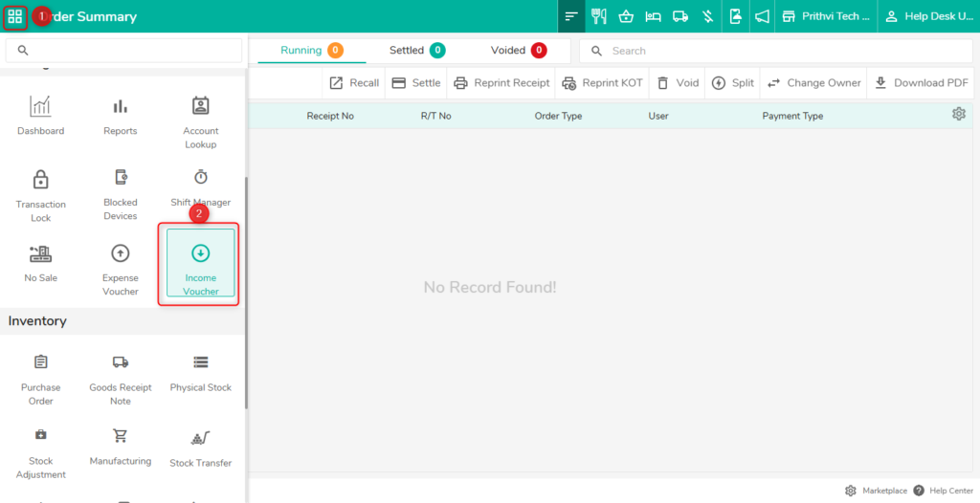Sort by Order Type column

[558, 117]
